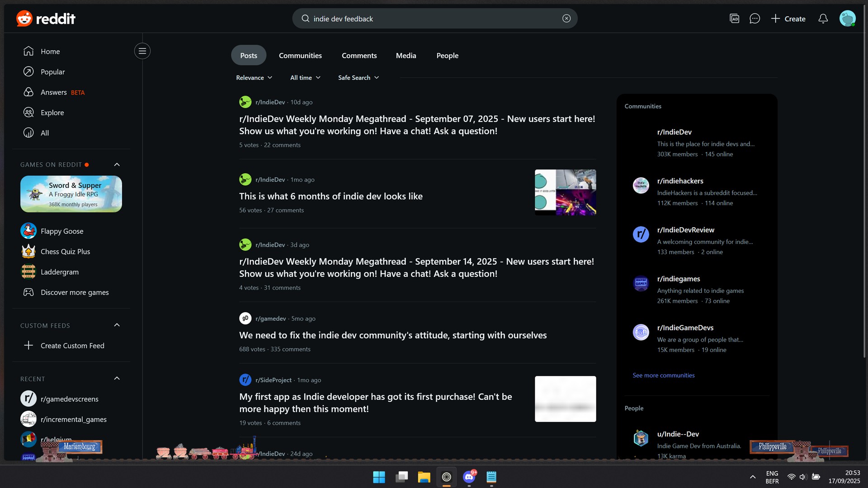Click the Create post button
868x488 pixels.
[788, 19]
